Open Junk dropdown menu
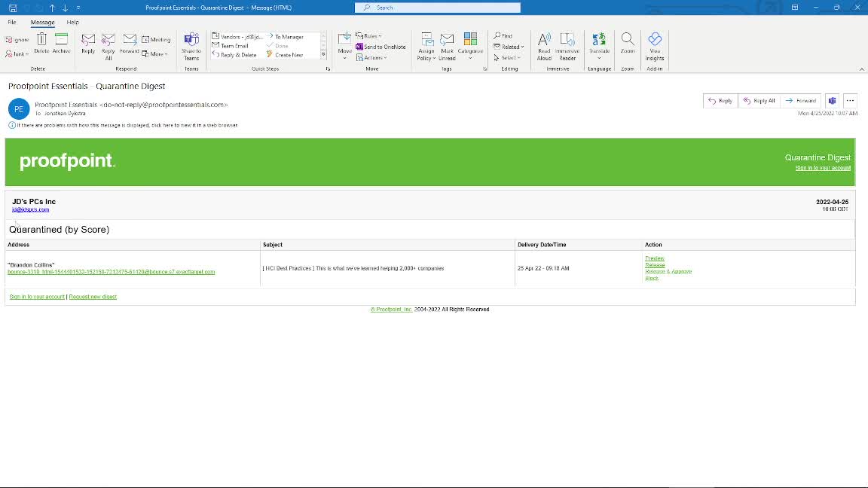The image size is (868, 488). click(x=17, y=54)
